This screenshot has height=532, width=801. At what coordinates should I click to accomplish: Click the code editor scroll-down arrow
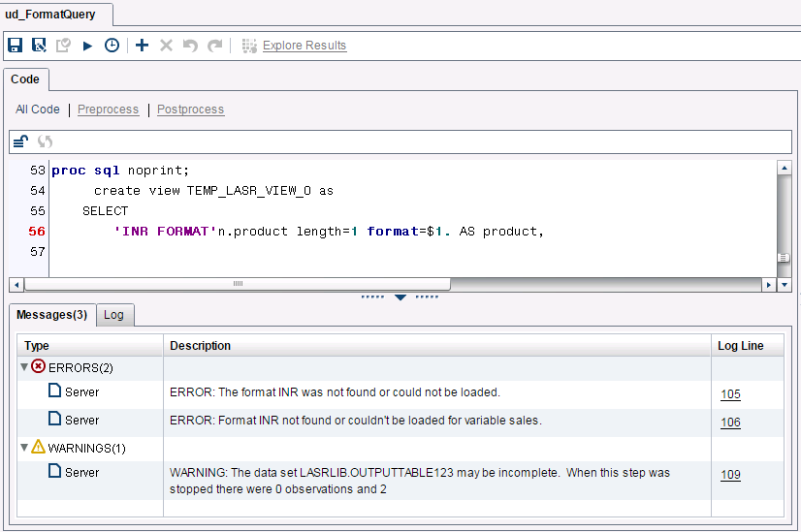tap(784, 284)
